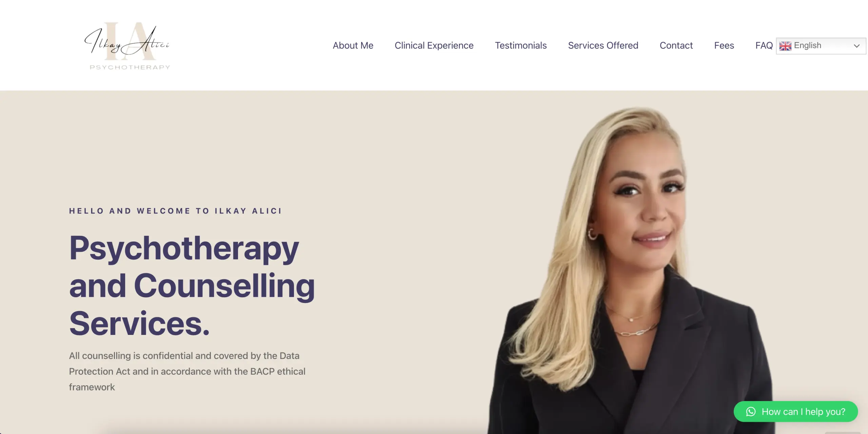Go to Clinical Experience menu item
This screenshot has width=868, height=434.
click(434, 45)
